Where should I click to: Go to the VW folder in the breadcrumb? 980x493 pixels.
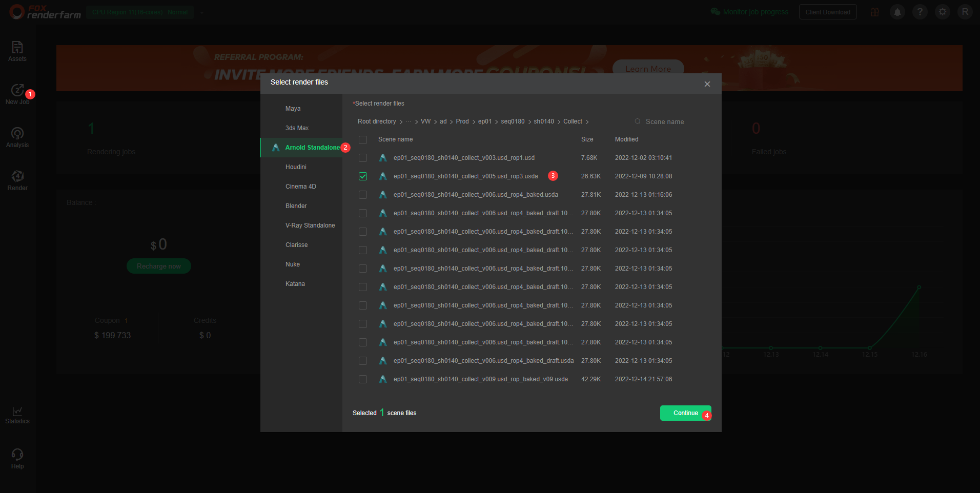pos(425,121)
